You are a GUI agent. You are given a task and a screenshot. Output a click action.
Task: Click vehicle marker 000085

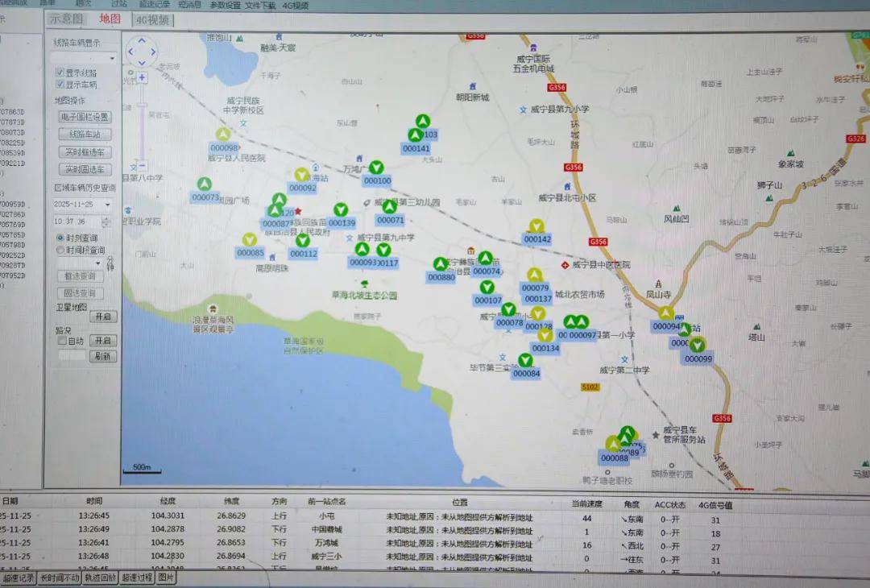(x=250, y=240)
